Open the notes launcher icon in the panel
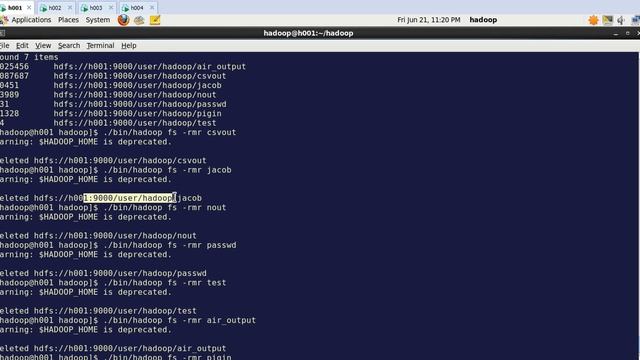Viewport: 640px width, 360px height. coord(155,20)
